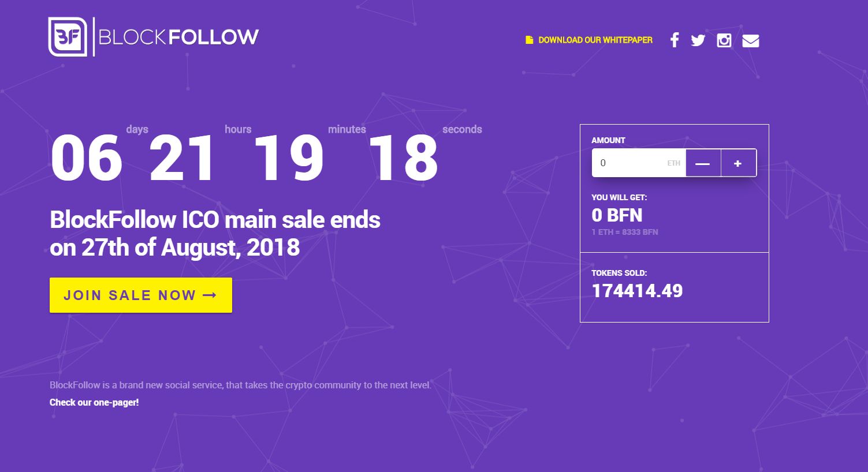
Task: Click the seconds countdown number 18
Action: tap(403, 158)
